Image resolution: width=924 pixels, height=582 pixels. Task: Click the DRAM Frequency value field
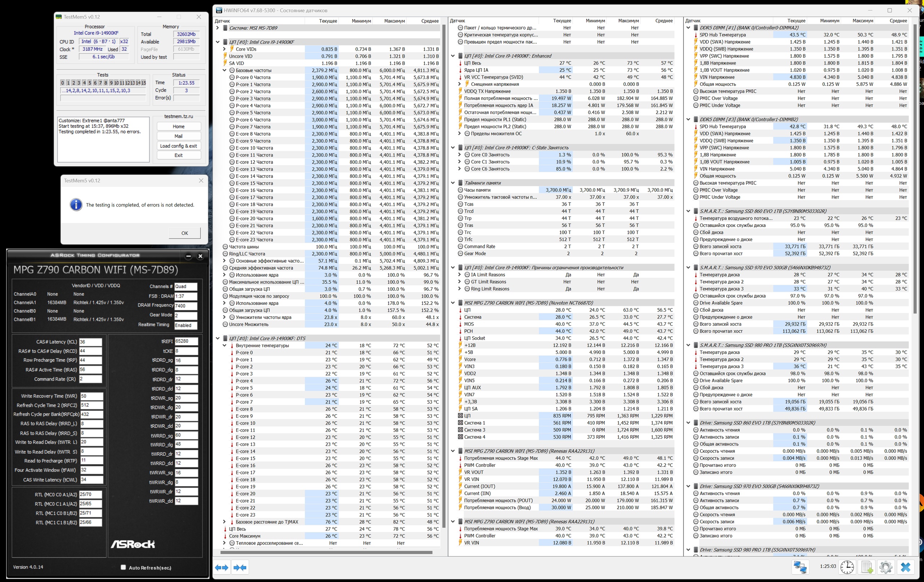[x=185, y=306]
